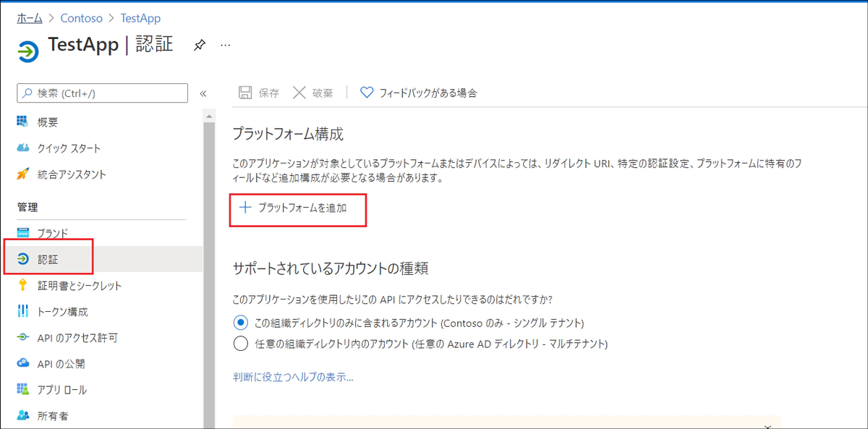Click the search magnifier icon
Viewport: 868px width, 429px height.
(28, 93)
